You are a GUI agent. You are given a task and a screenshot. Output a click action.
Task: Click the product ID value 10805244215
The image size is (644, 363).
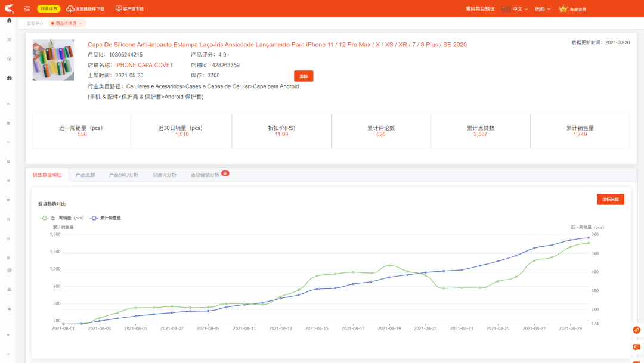[x=126, y=55]
